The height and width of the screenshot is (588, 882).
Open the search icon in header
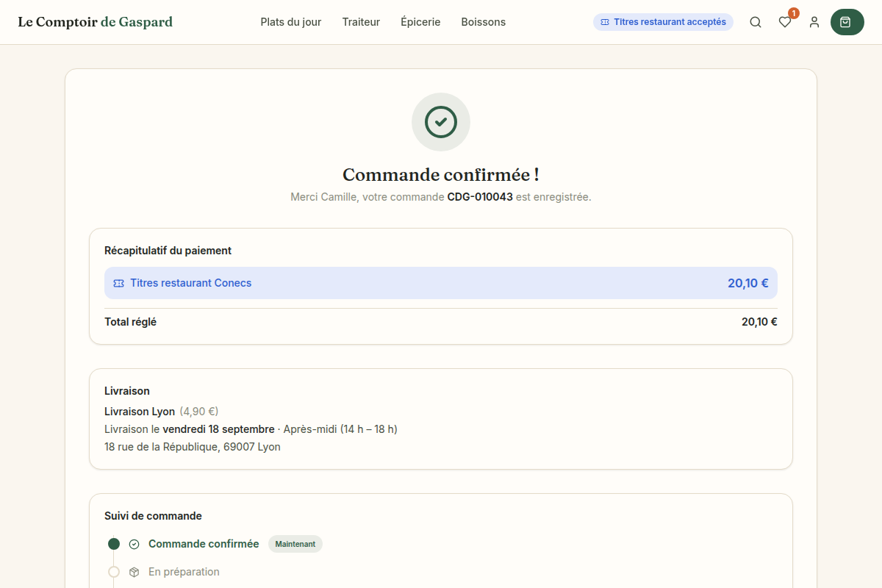click(x=756, y=22)
